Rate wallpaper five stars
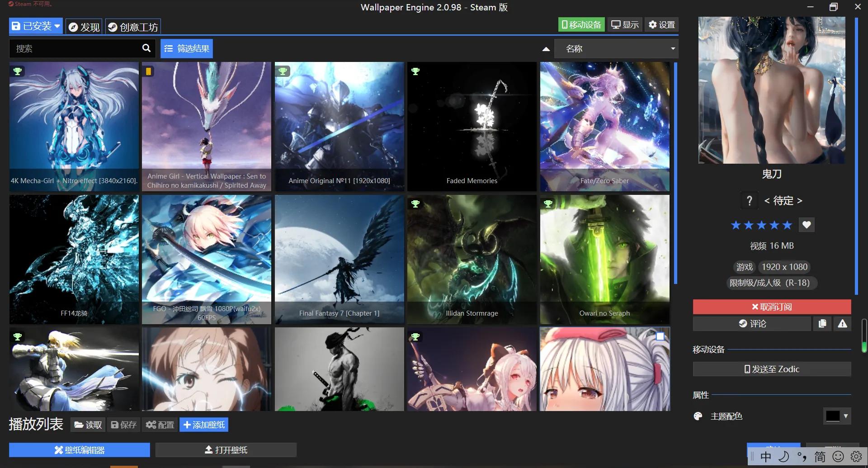The height and width of the screenshot is (468, 868). [788, 225]
